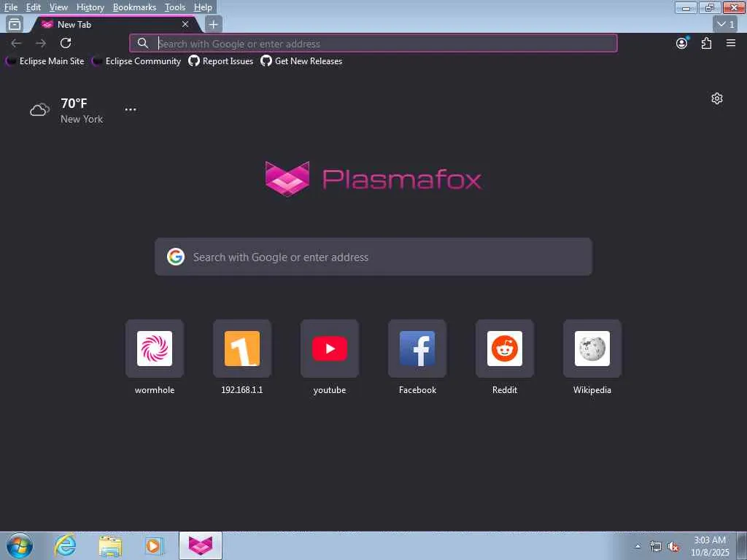The image size is (747, 560).
Task: Open Eclipse Community bookmark
Action: pyautogui.click(x=136, y=61)
